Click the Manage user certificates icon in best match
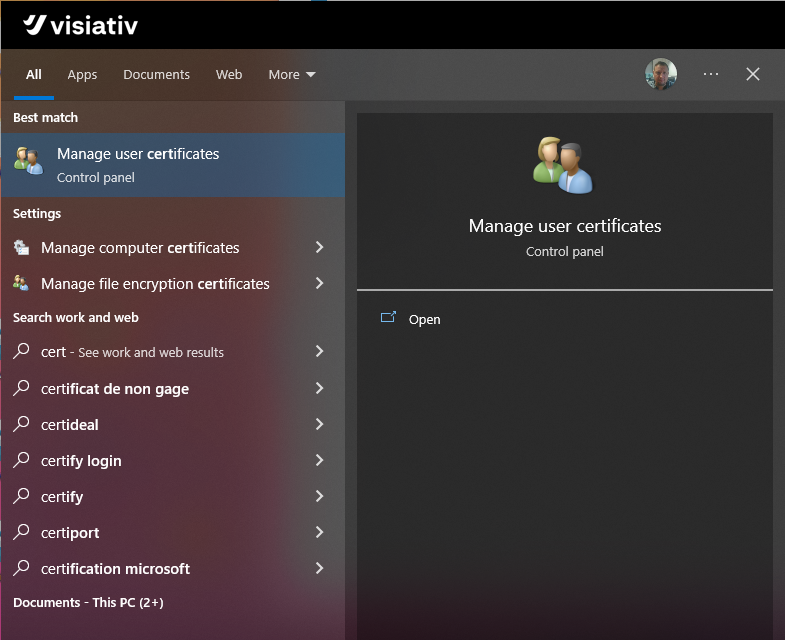Screen dimensions: 785x640 pos(28,161)
